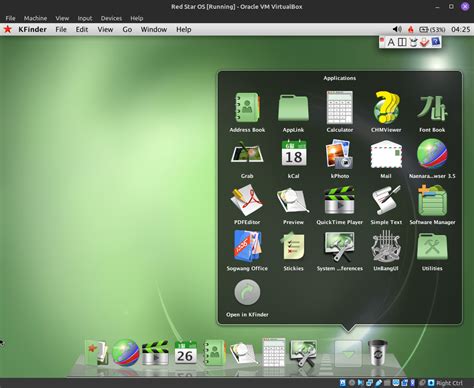Open the Go menu
474x388 pixels.
click(127, 29)
